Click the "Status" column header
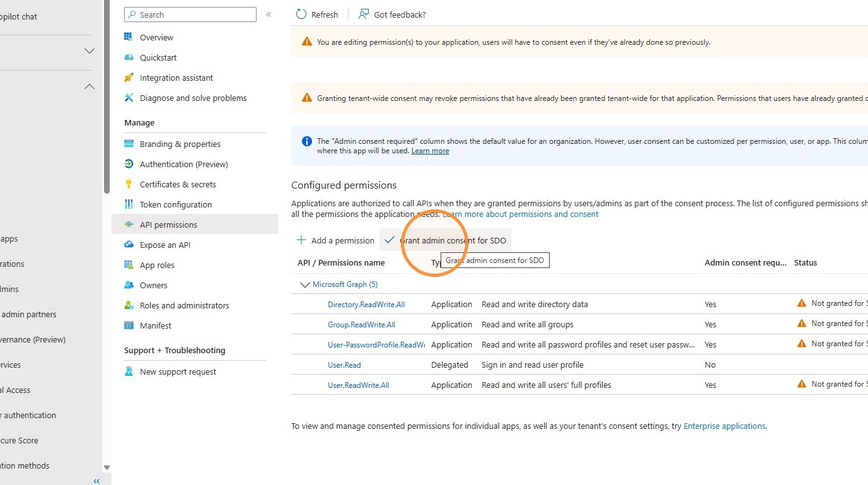Viewport: 868px width, 485px height. pos(806,263)
